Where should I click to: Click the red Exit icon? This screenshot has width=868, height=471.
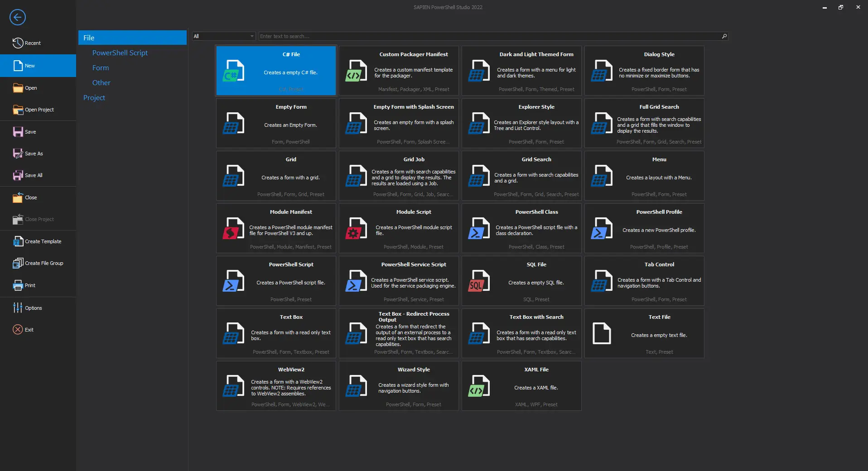tap(18, 330)
